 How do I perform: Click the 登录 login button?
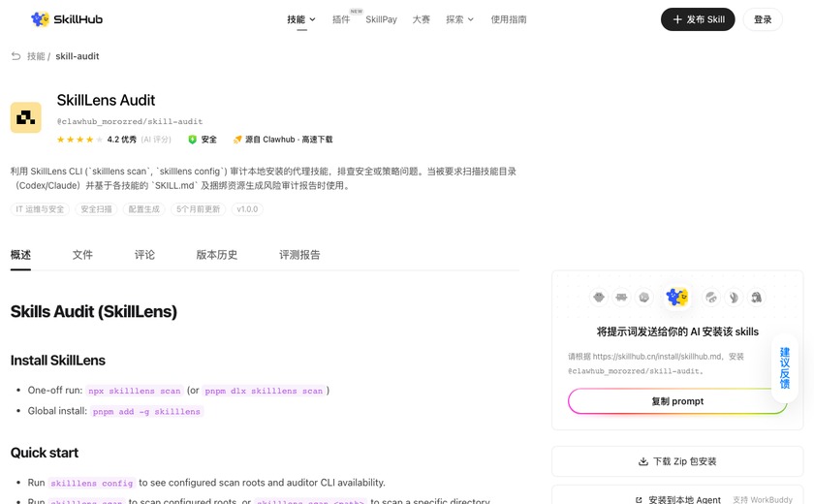coord(763,19)
